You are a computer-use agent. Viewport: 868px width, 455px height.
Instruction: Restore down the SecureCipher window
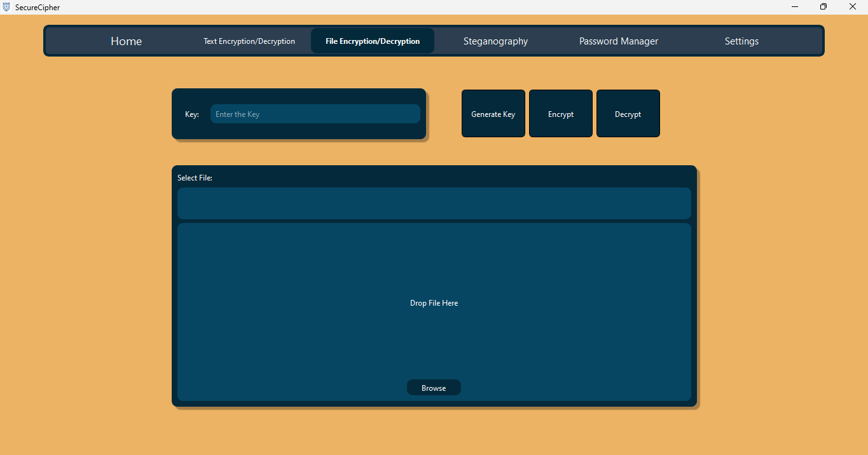pyautogui.click(x=823, y=7)
